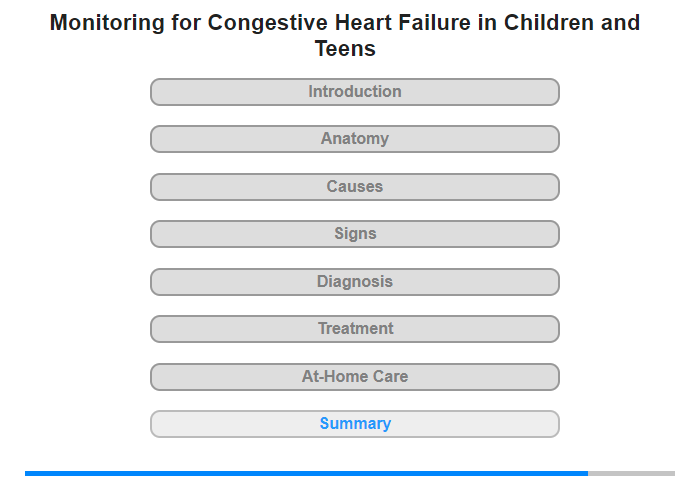Select the Treatment section button
700x480 pixels.
(x=354, y=329)
